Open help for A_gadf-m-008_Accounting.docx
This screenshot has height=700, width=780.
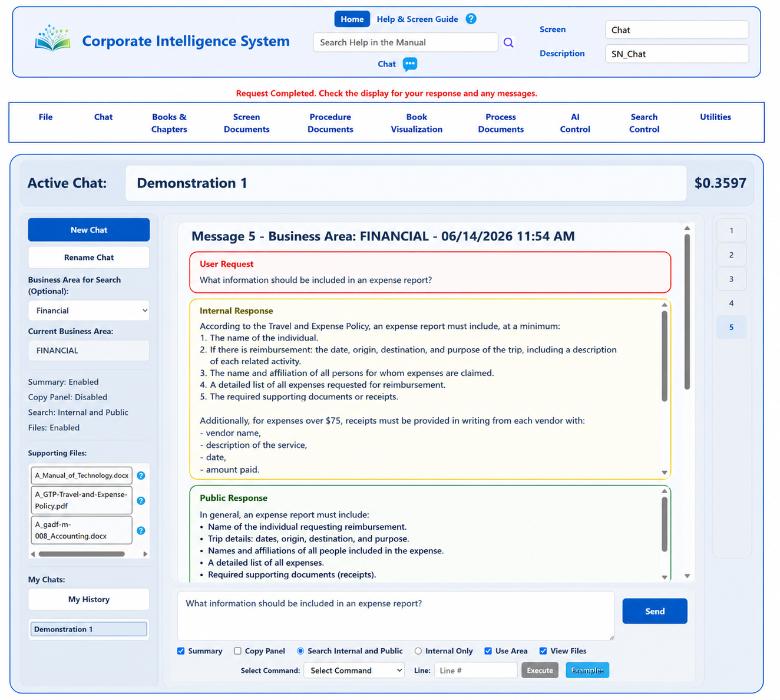click(x=141, y=530)
